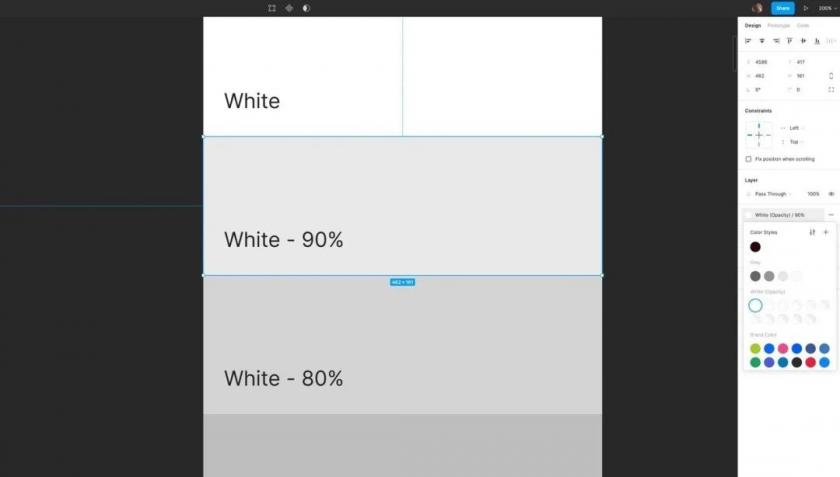
Task: Click the align left icon
Action: (x=748, y=41)
